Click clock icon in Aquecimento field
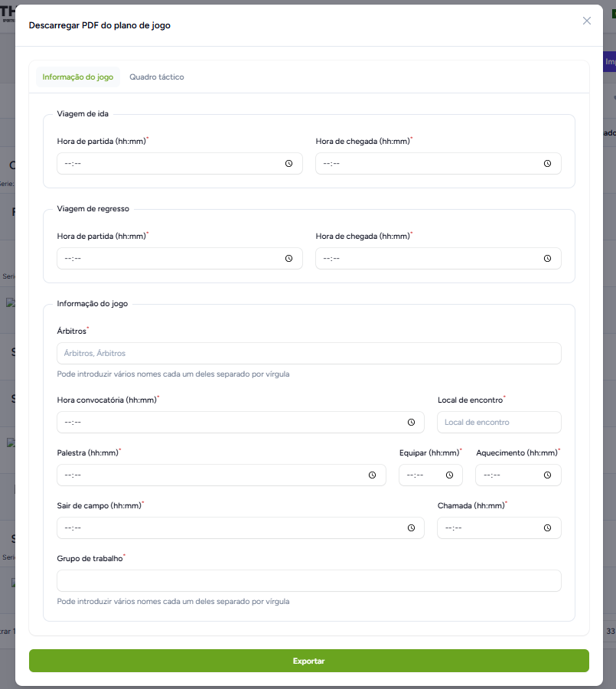Screen dimensions: 616x689 click(x=547, y=475)
